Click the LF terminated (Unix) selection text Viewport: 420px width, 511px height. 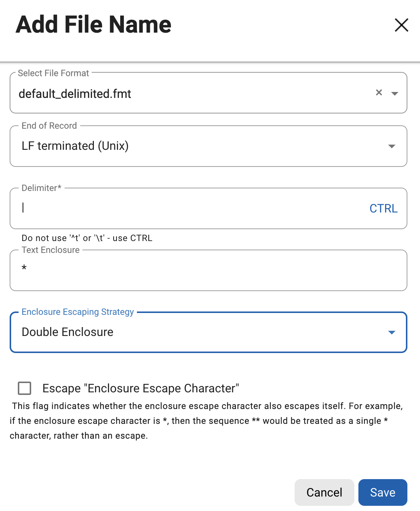(x=75, y=146)
